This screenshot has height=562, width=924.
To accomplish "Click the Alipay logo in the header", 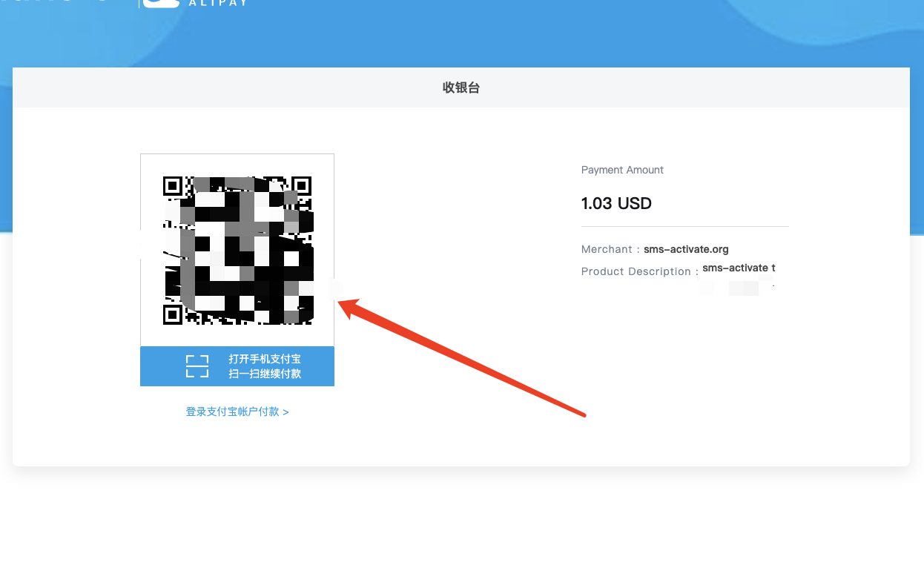I will (x=161, y=3).
